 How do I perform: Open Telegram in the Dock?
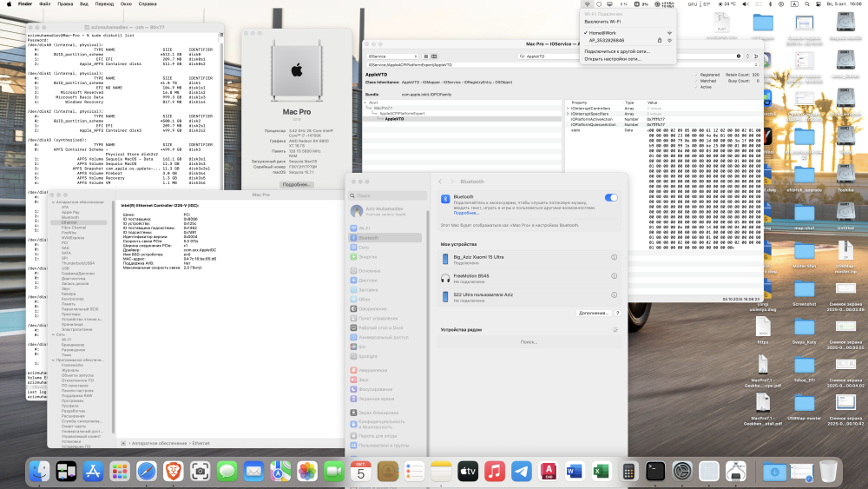pos(522,472)
